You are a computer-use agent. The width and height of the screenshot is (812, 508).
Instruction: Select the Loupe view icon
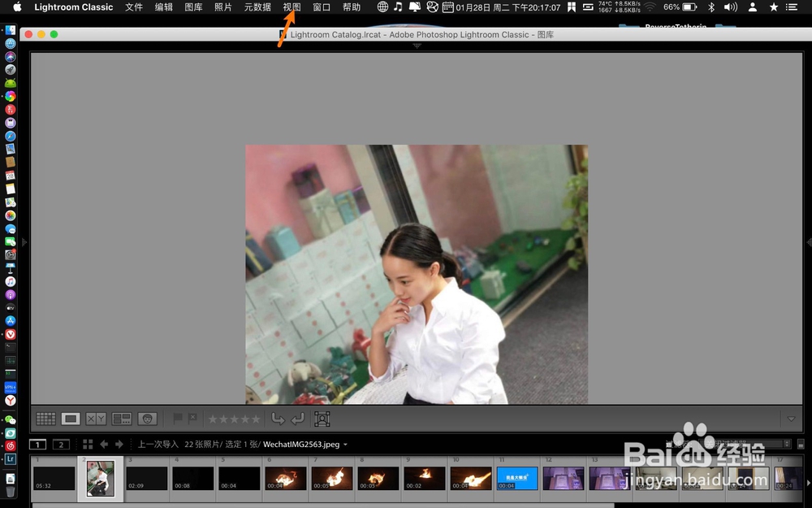tap(71, 419)
